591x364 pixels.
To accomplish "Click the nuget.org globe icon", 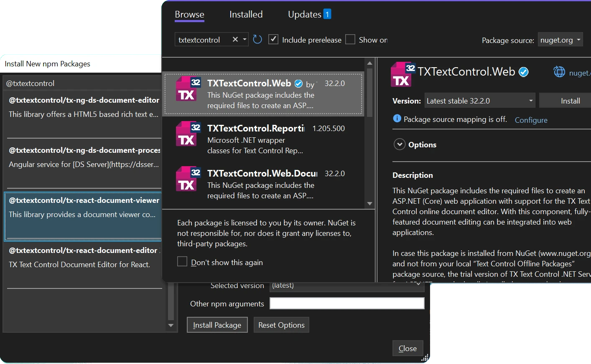I will pyautogui.click(x=559, y=72).
